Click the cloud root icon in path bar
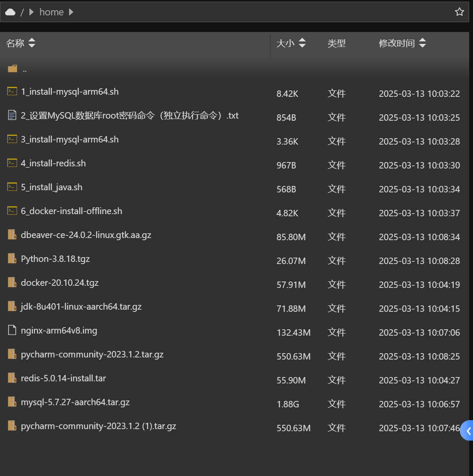The image size is (473, 476). pos(10,12)
